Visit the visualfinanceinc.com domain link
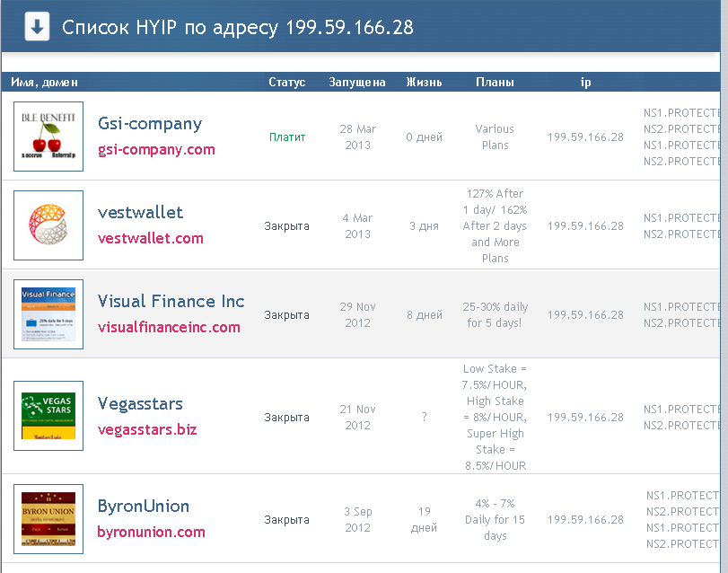The height and width of the screenshot is (573, 728). (x=169, y=327)
